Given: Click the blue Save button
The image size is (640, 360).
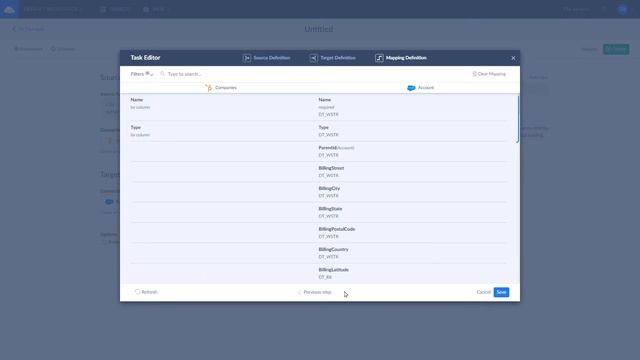Looking at the screenshot, I should [x=501, y=292].
